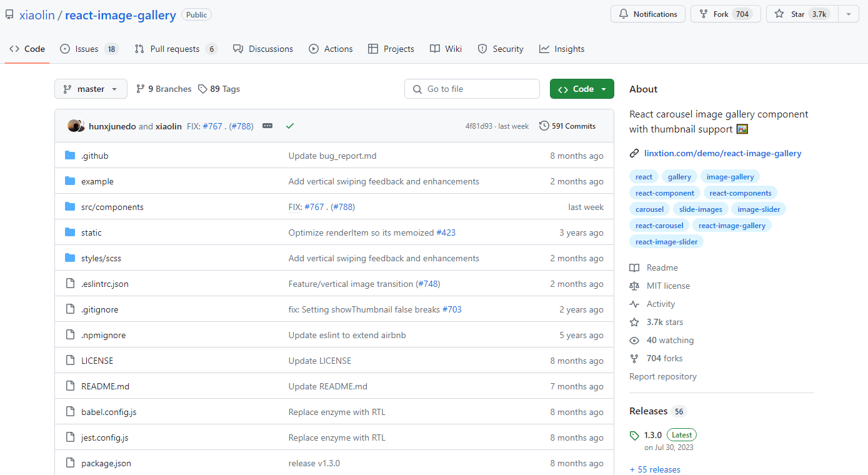
Task: Open the linxtion.com demo link
Action: 722,153
